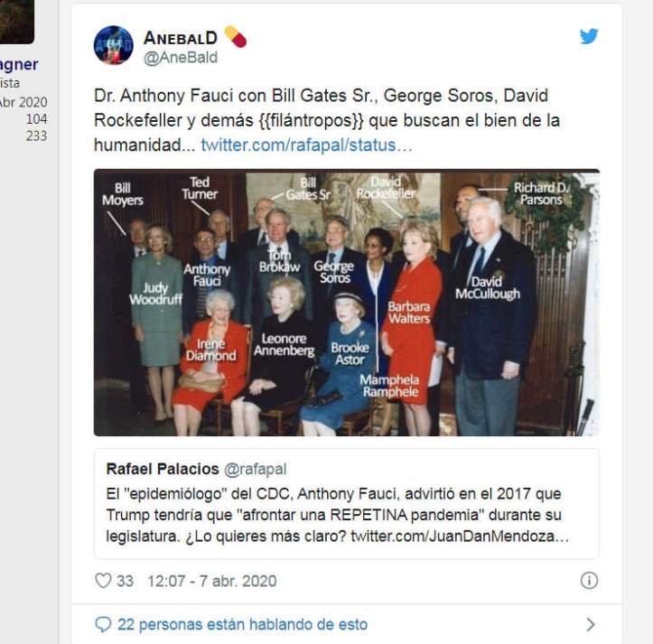Expand conversation with the right chevron arrow
Viewport: 653px width, 644px height.
pos(590,624)
